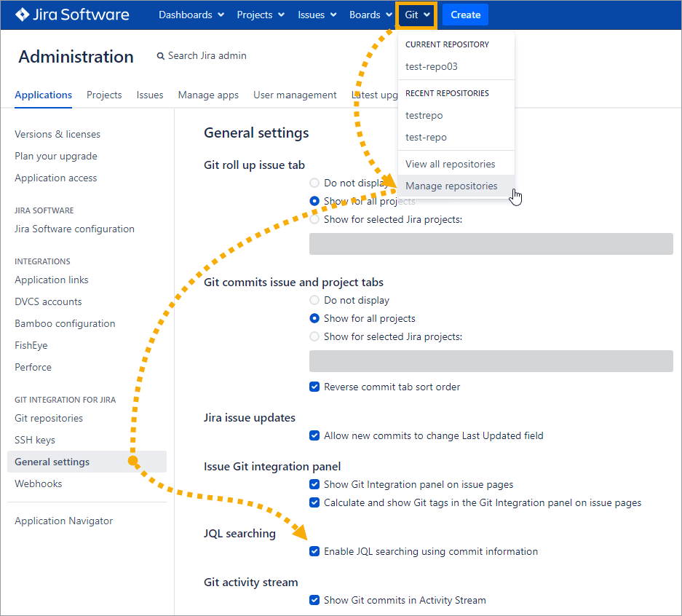Open Git repositories in sidebar
The image size is (682, 616).
[x=49, y=418]
